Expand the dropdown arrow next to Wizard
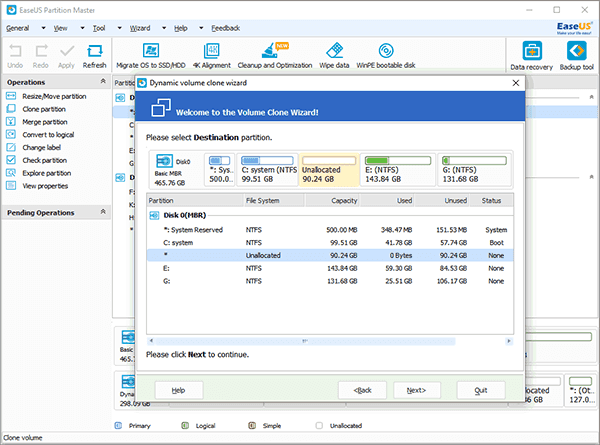Screen dimensions: 600x445 [x=164, y=28]
